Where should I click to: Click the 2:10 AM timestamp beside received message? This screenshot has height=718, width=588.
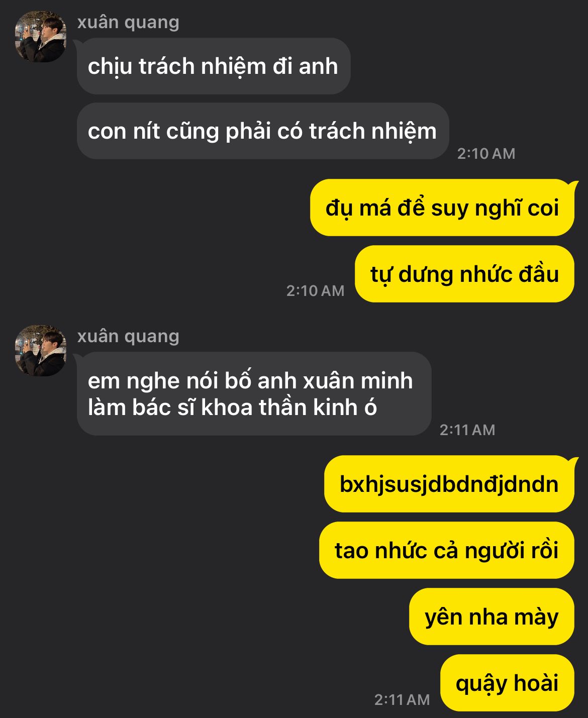tap(486, 153)
